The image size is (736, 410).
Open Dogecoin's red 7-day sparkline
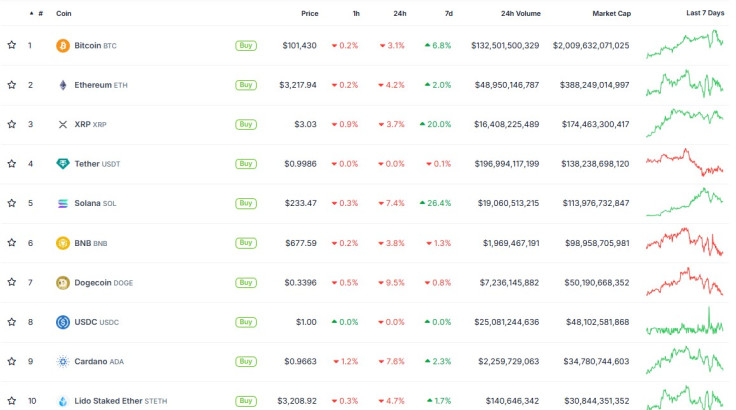click(684, 281)
